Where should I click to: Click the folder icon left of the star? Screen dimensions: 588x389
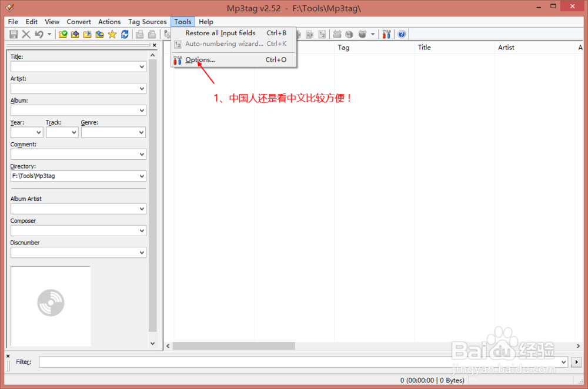pyautogui.click(x=100, y=35)
